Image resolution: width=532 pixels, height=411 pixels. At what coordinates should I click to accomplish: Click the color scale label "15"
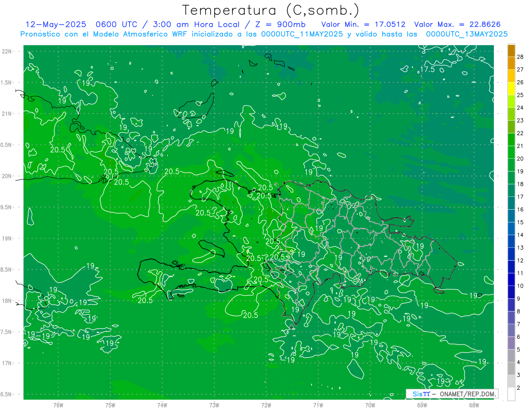pyautogui.click(x=520, y=222)
